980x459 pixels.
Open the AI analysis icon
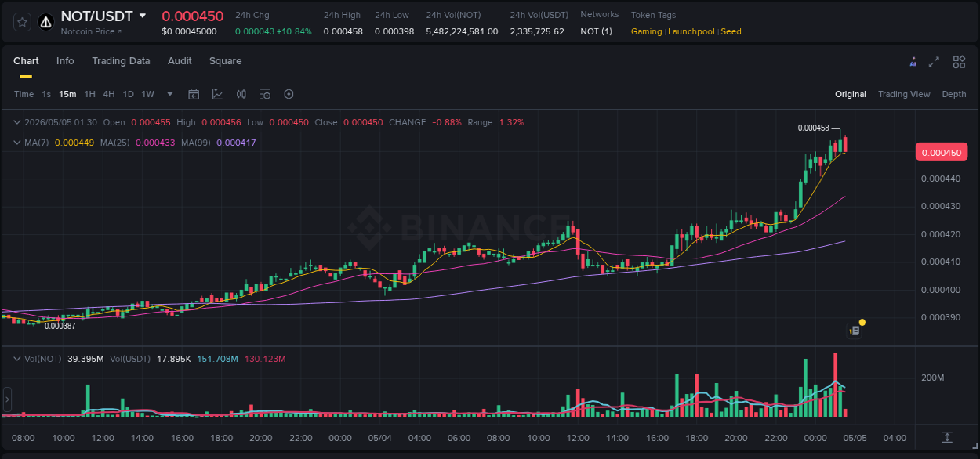913,62
